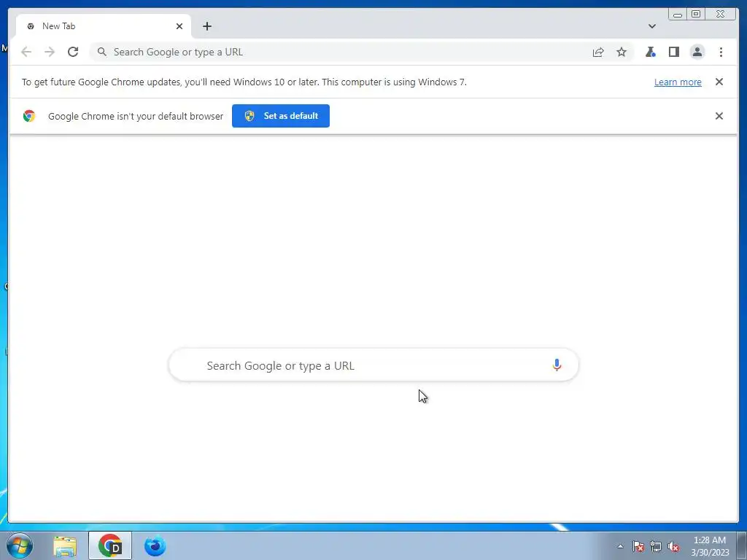The image size is (747, 560).
Task: Open the three-dot Chrome menu
Action: (721, 52)
